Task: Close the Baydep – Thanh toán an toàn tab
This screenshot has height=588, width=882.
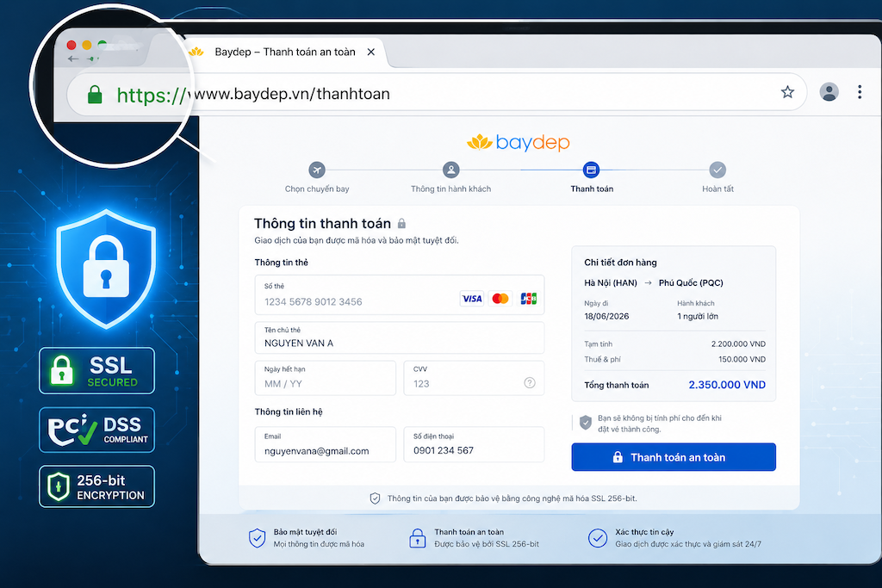Action: tap(370, 53)
